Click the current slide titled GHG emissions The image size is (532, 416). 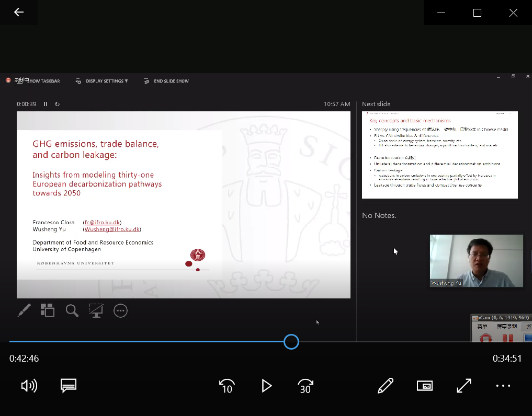point(184,205)
